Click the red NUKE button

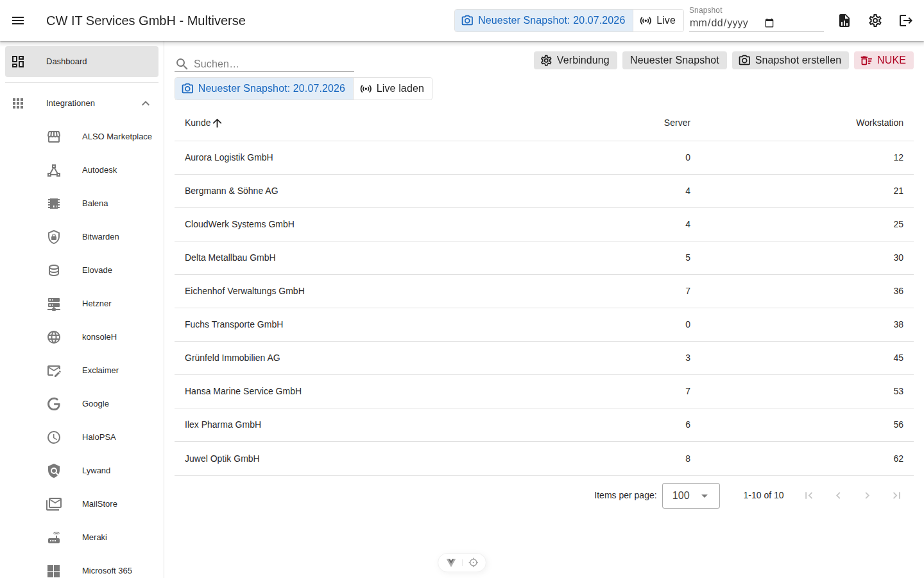[884, 60]
